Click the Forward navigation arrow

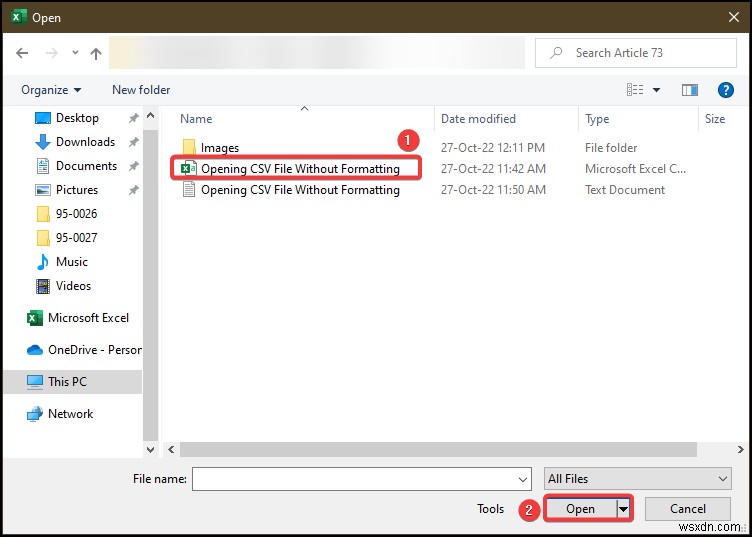[x=51, y=53]
